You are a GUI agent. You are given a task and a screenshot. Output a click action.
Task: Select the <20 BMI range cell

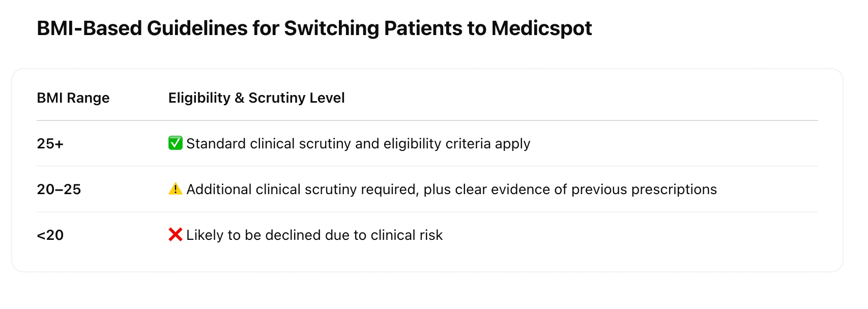[x=50, y=235]
